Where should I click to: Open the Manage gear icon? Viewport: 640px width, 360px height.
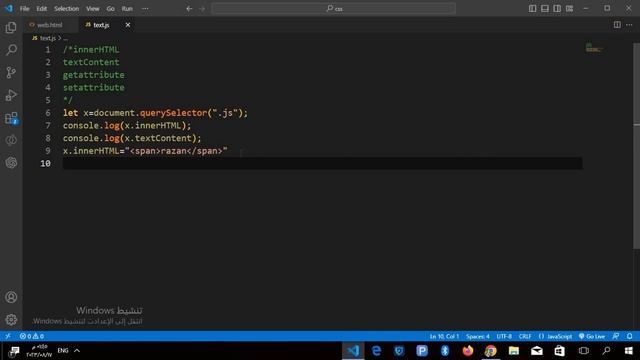11,320
